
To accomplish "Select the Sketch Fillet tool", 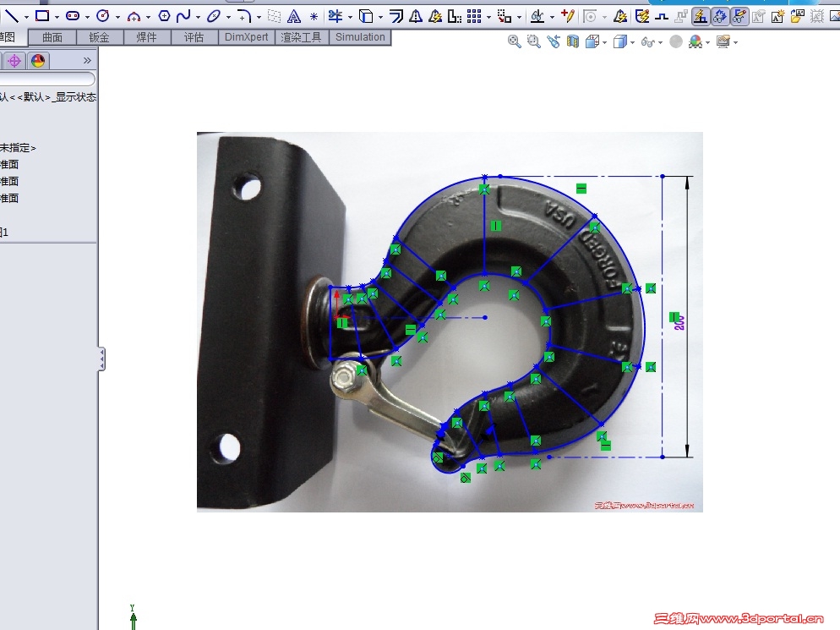I will 244,16.
